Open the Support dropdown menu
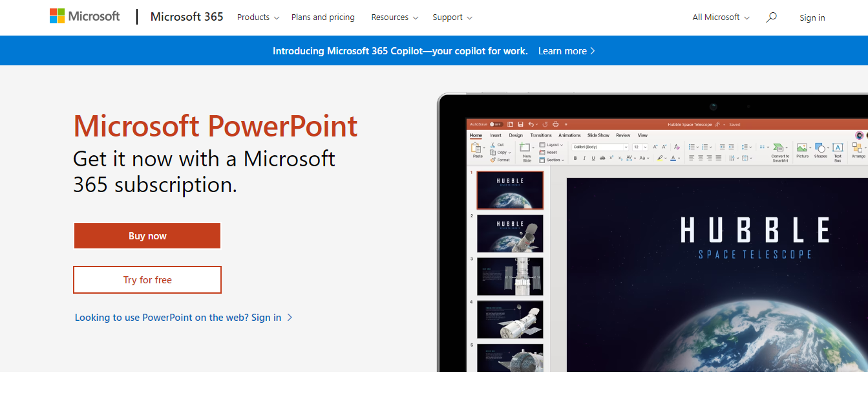The width and height of the screenshot is (868, 403). coord(452,17)
